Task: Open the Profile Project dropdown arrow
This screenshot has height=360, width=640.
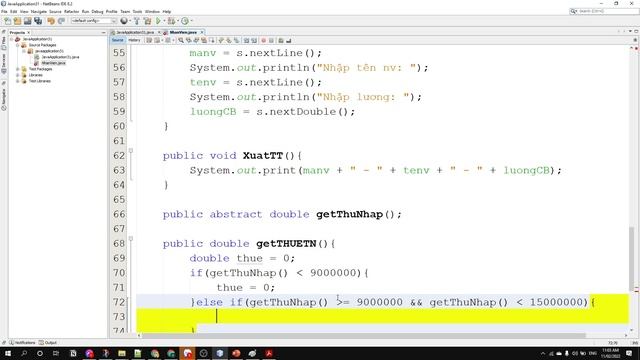Action: [191, 21]
